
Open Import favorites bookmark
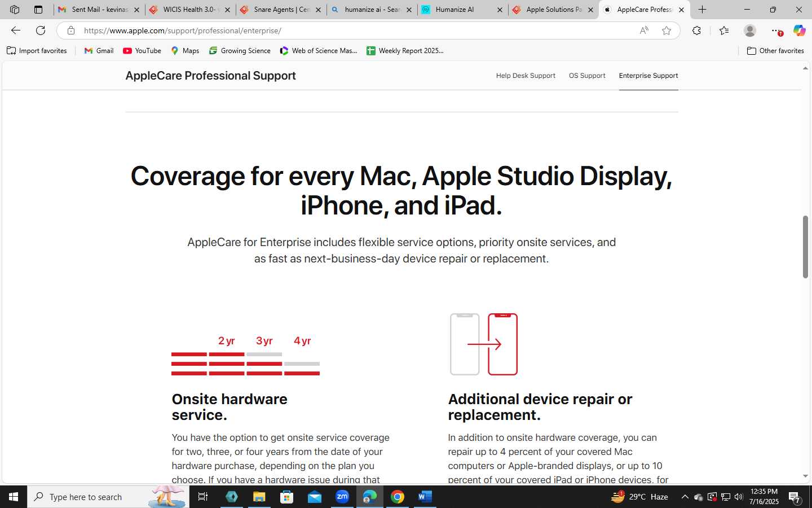point(37,51)
